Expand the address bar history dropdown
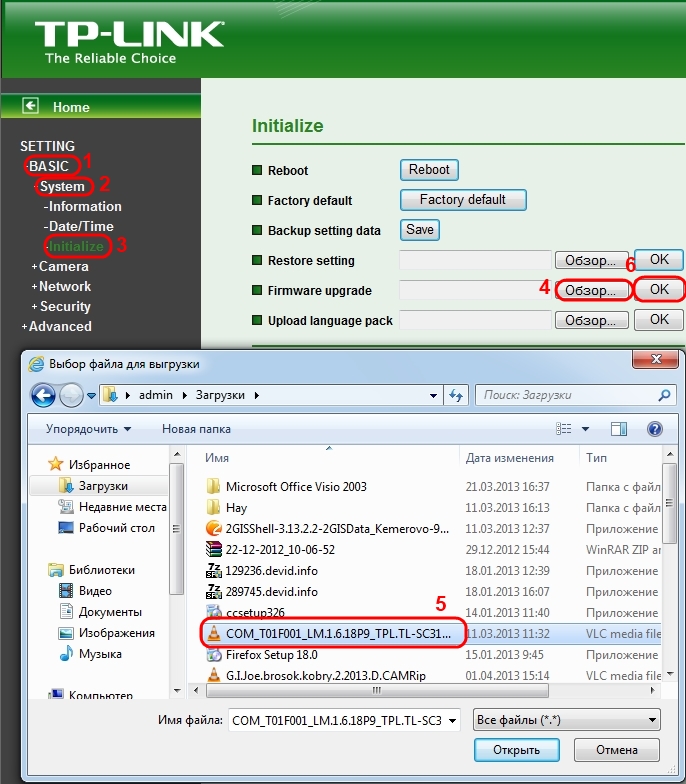686x784 pixels. 433,396
